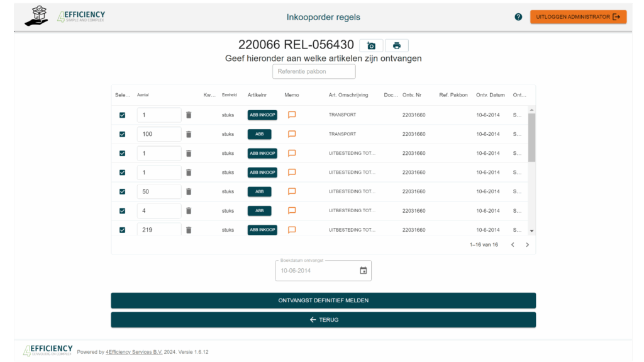Viewport: 644px width, 362px height.
Task: Open the memo icon of first TRANSPORT row
Action: pos(292,115)
